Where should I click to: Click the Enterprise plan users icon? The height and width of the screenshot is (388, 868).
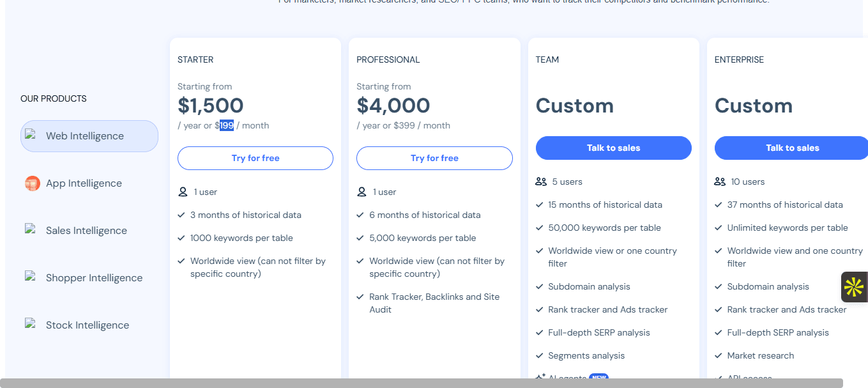pos(720,182)
